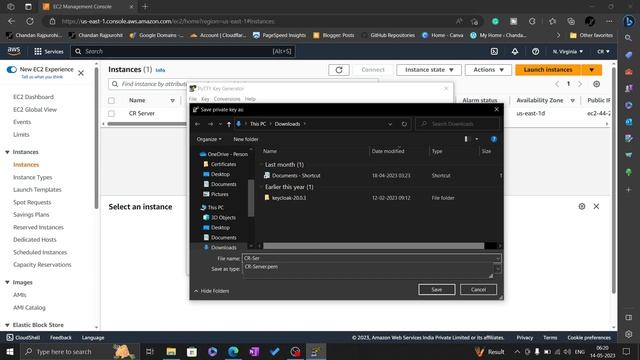Click Save in the Save dialog
Screen dimensions: 640x360
tap(436, 289)
